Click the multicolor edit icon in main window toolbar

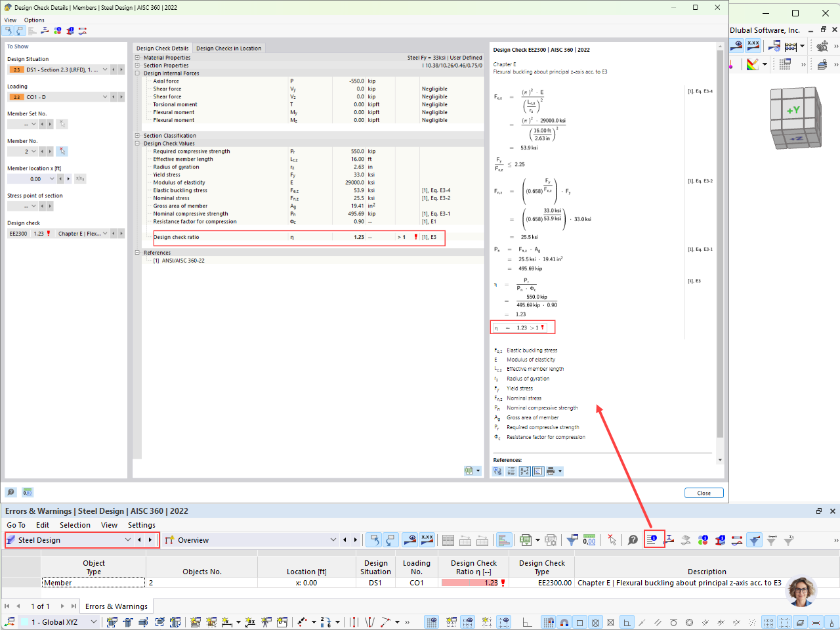point(753,64)
